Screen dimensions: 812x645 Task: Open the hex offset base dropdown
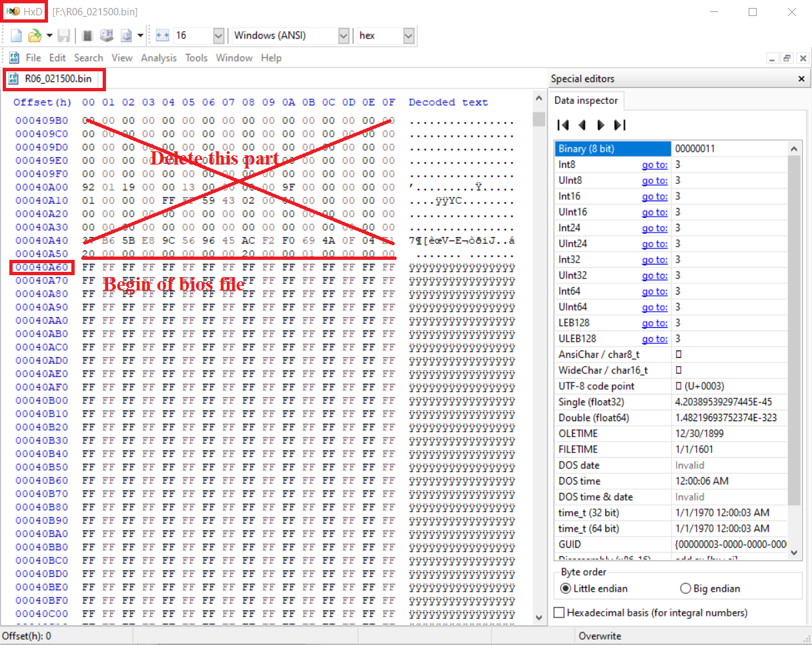(x=409, y=36)
